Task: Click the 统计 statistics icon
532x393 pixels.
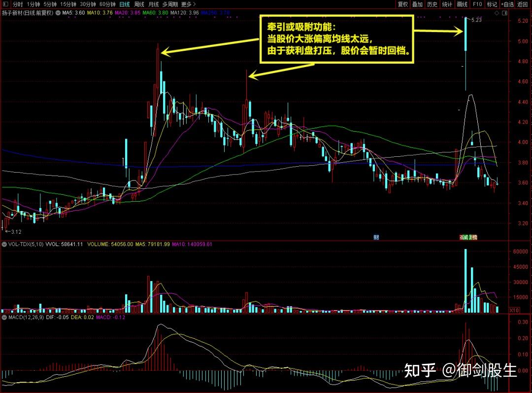Action: 447,4
